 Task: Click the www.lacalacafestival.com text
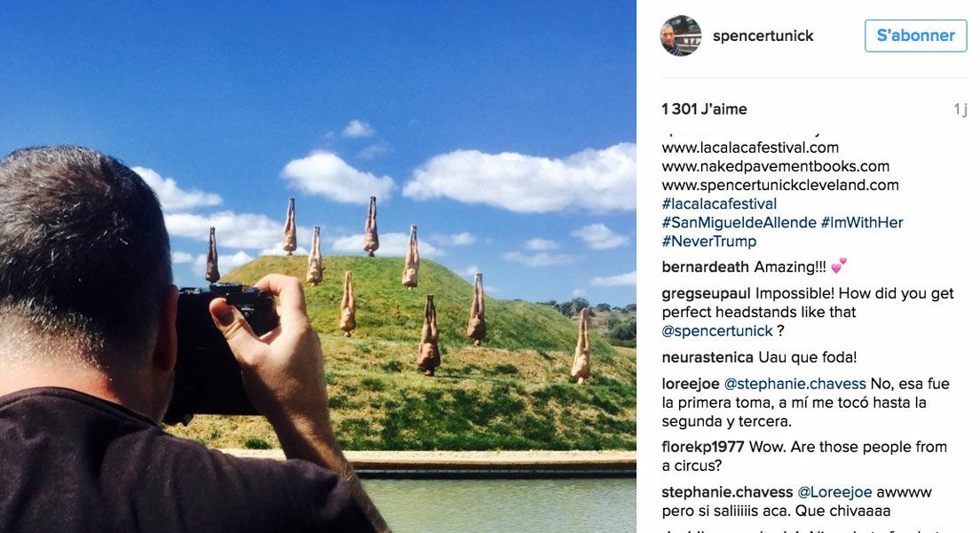tap(750, 147)
